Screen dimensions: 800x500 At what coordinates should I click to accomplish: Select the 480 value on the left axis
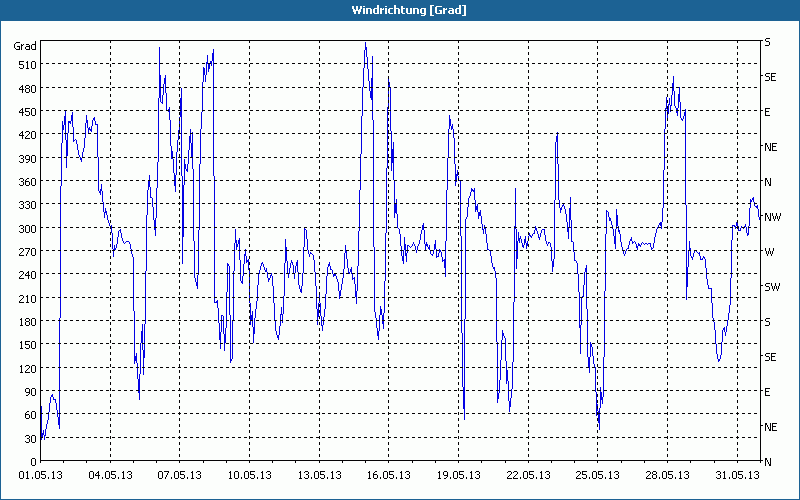[x=28, y=89]
